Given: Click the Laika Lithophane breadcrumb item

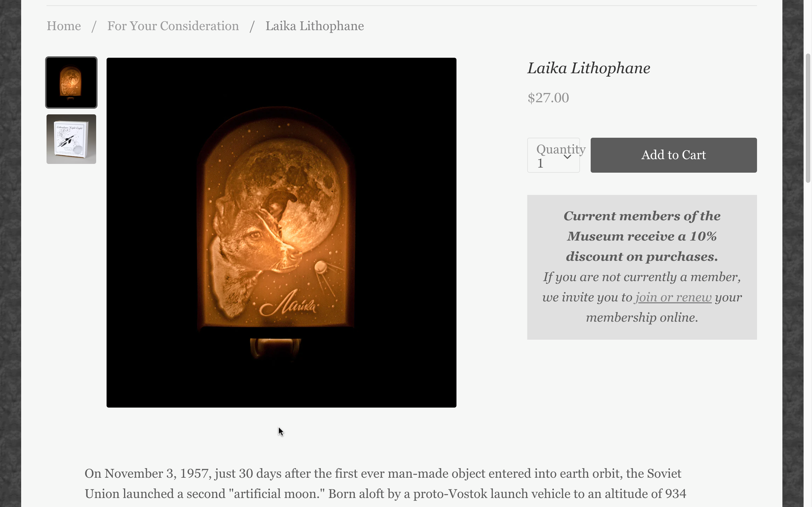Looking at the screenshot, I should [x=314, y=26].
